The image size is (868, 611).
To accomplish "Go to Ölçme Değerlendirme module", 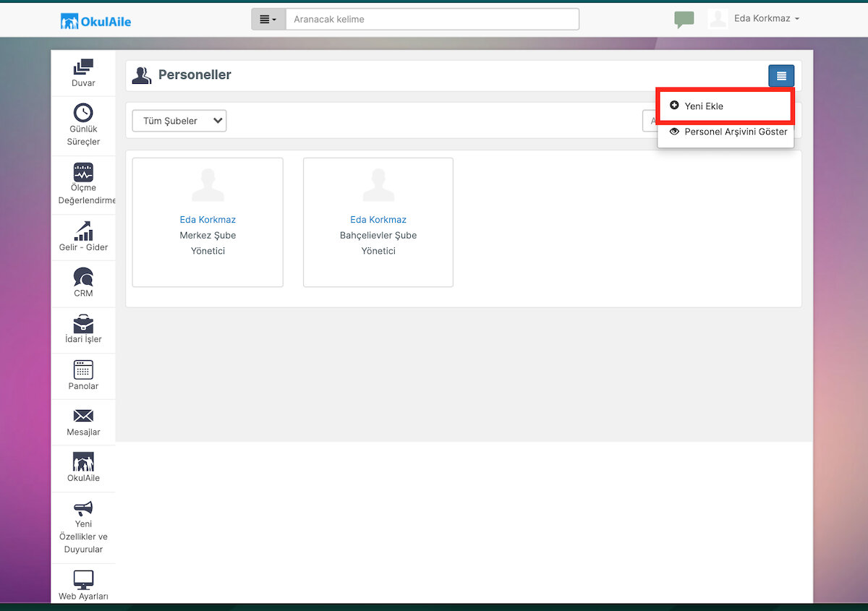I will click(83, 185).
